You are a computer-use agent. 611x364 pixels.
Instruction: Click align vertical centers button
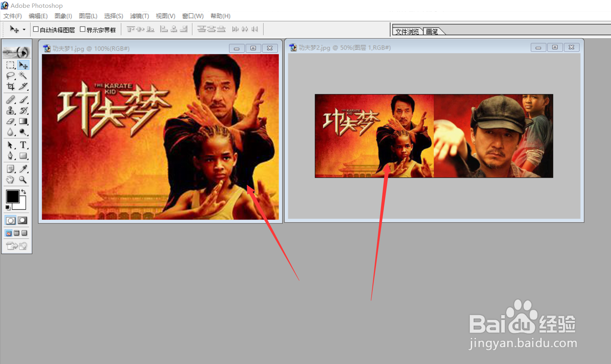pos(140,29)
